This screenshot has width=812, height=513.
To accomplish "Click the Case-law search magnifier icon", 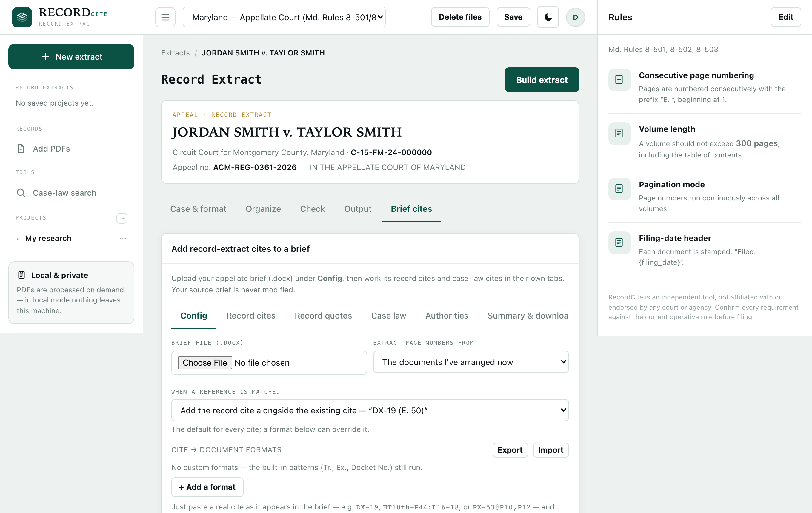I will (x=21, y=193).
